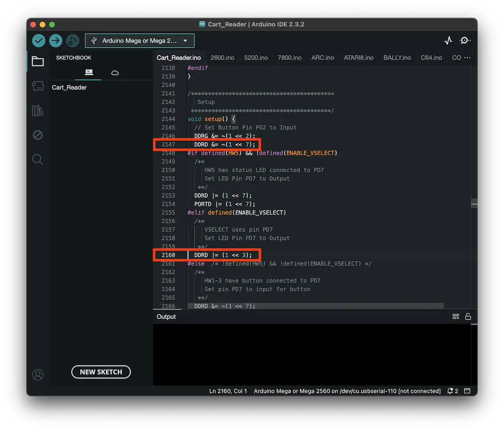Screen dimensions: 504x431
Task: Open the Boards Manager sidebar panel
Action: pos(38,86)
